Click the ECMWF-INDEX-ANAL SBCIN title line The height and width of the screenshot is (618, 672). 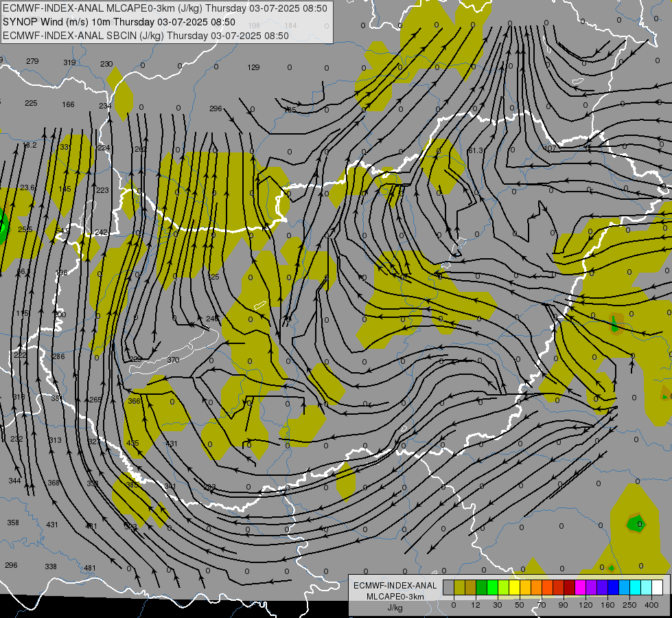pos(146,36)
